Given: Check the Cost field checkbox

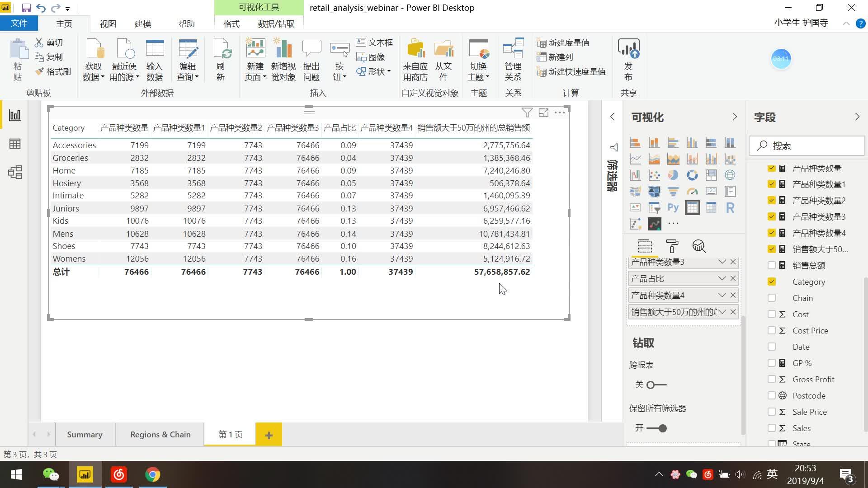Looking at the screenshot, I should [x=772, y=314].
